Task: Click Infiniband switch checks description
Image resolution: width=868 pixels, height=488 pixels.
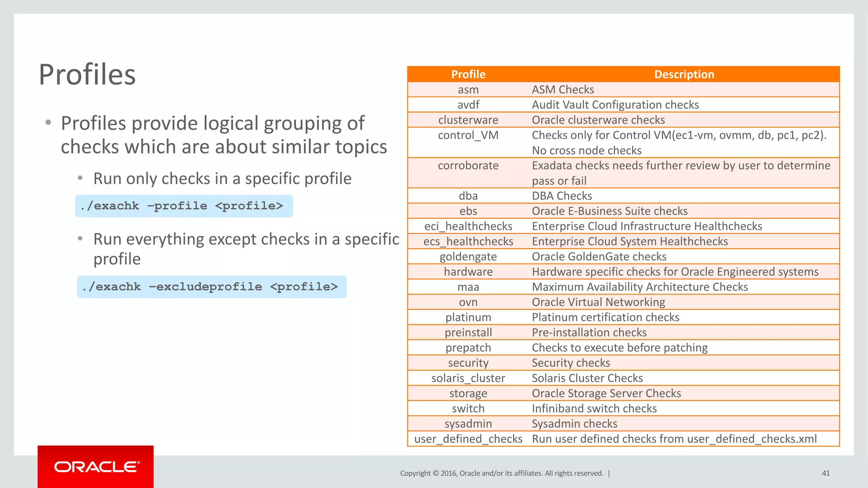Action: click(x=594, y=408)
